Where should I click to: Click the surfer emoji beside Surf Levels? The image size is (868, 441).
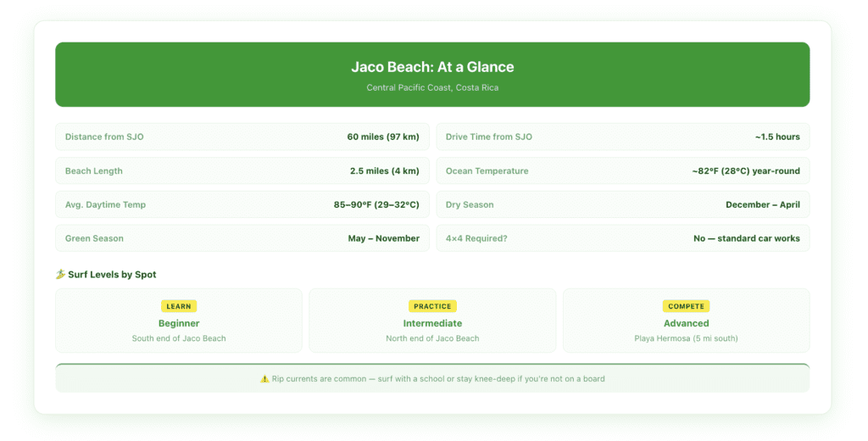pyautogui.click(x=60, y=274)
